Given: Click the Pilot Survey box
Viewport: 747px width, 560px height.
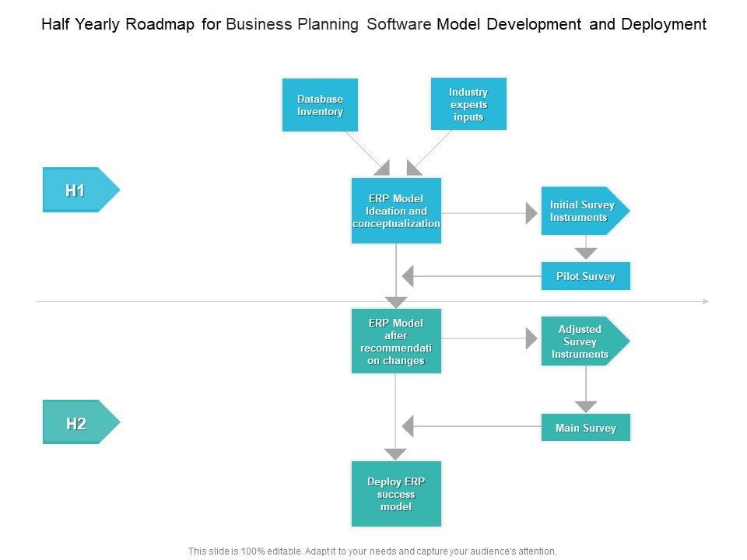Looking at the screenshot, I should pyautogui.click(x=585, y=276).
